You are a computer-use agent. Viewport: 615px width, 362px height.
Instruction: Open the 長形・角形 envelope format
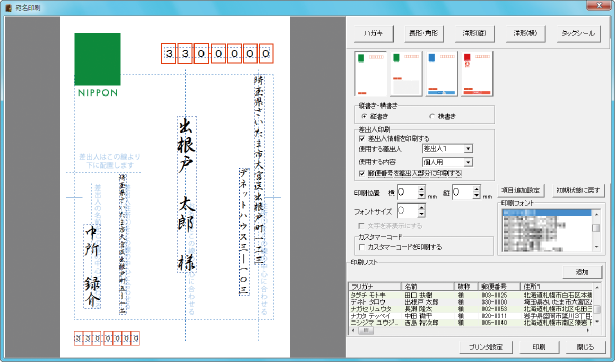tap(424, 34)
